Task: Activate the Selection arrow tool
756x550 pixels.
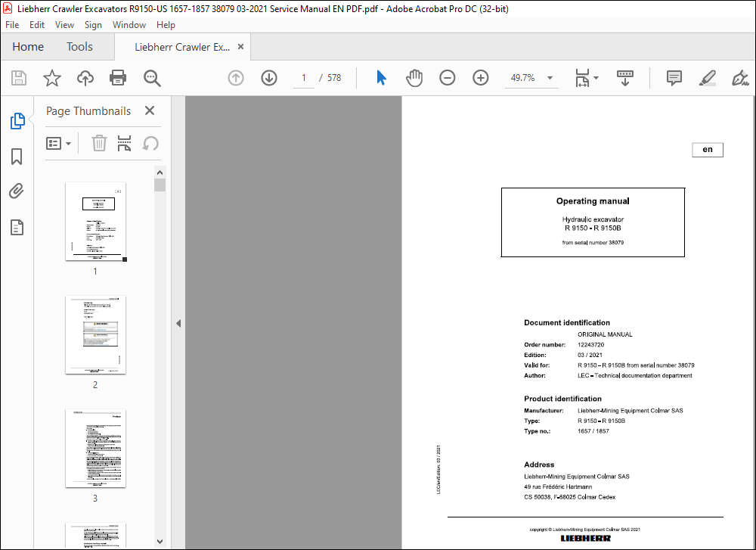Action: pos(381,78)
